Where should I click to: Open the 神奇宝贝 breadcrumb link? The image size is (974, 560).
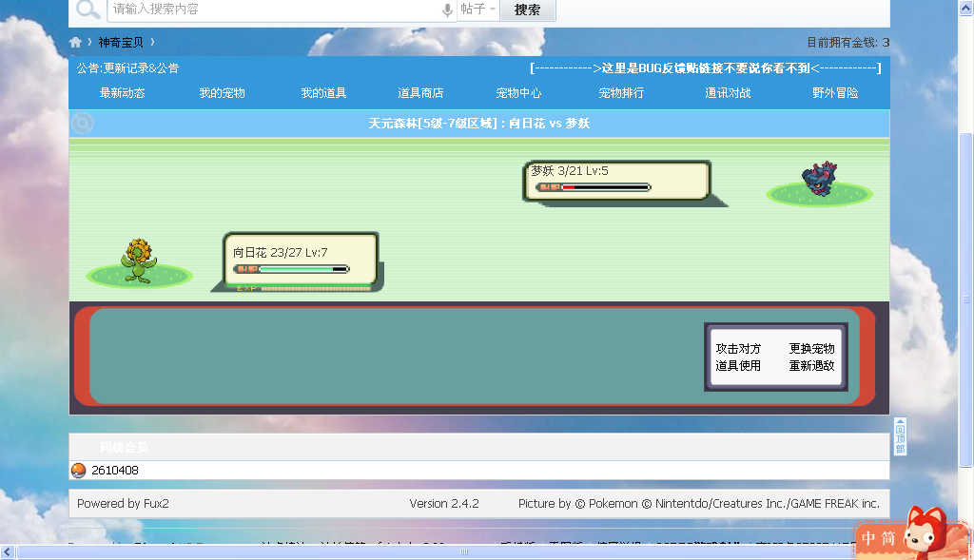click(121, 42)
